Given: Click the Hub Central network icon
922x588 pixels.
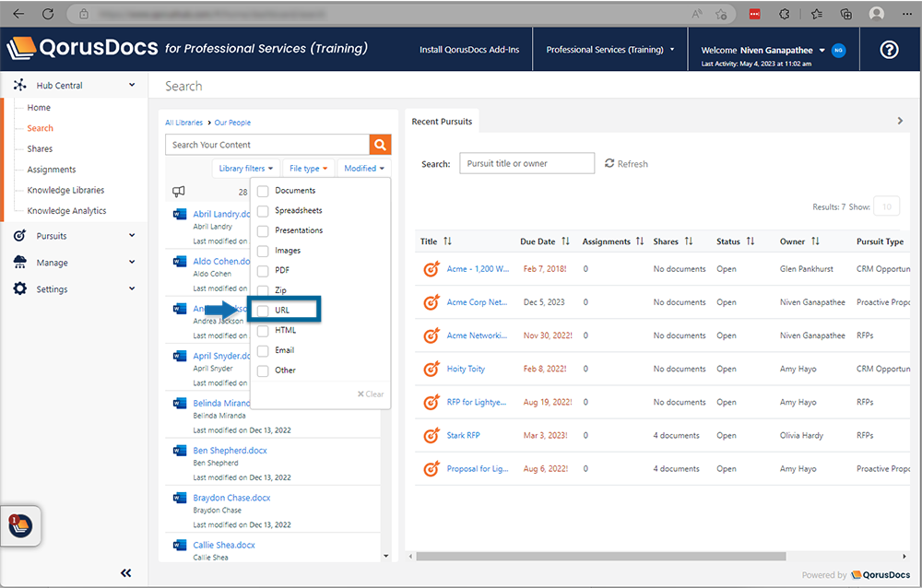Looking at the screenshot, I should (20, 86).
